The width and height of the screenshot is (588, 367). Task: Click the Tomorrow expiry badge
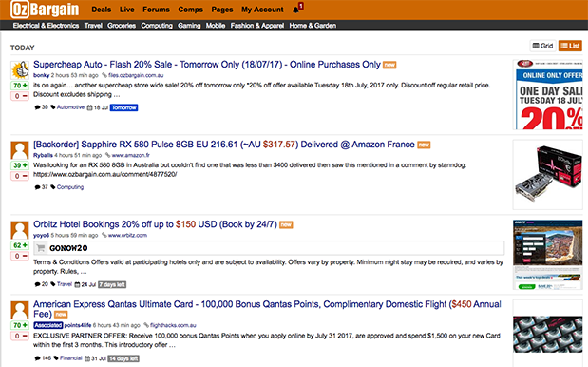pos(123,107)
